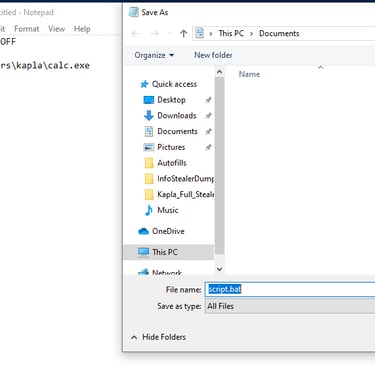Open Notepad Format menu
The width and height of the screenshot is (375, 366).
pyautogui.click(x=27, y=29)
